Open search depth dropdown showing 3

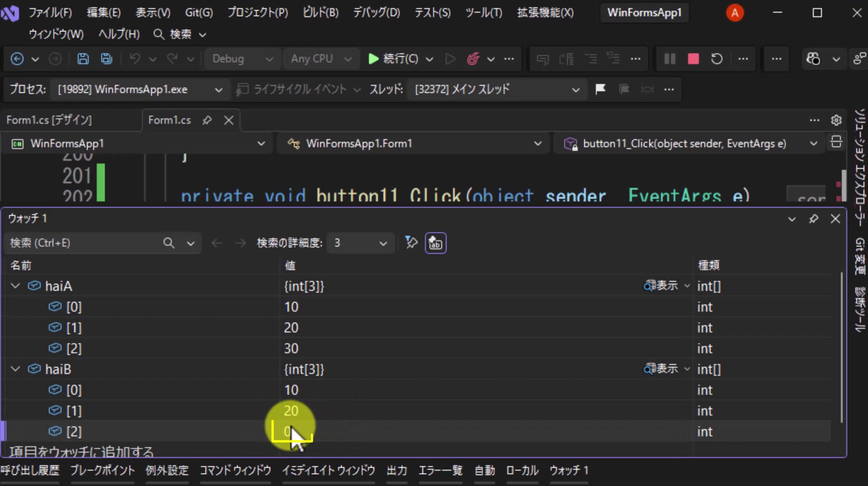pos(360,243)
